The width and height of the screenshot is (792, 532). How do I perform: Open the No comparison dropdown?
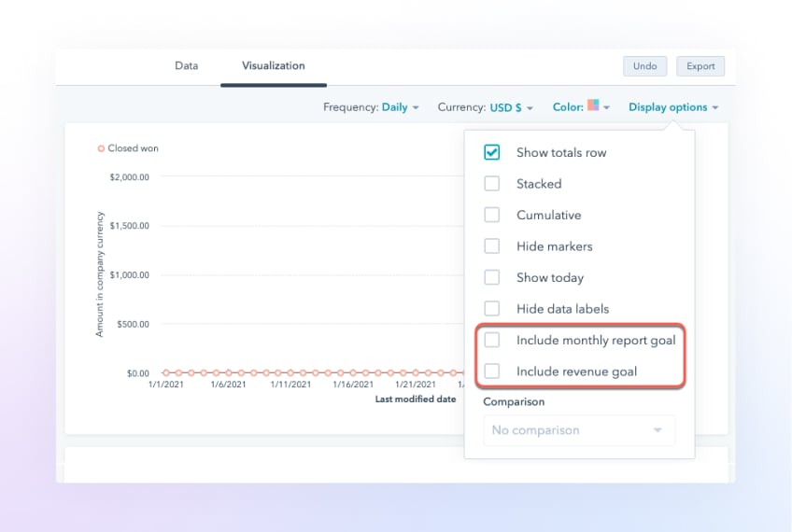pyautogui.click(x=578, y=430)
